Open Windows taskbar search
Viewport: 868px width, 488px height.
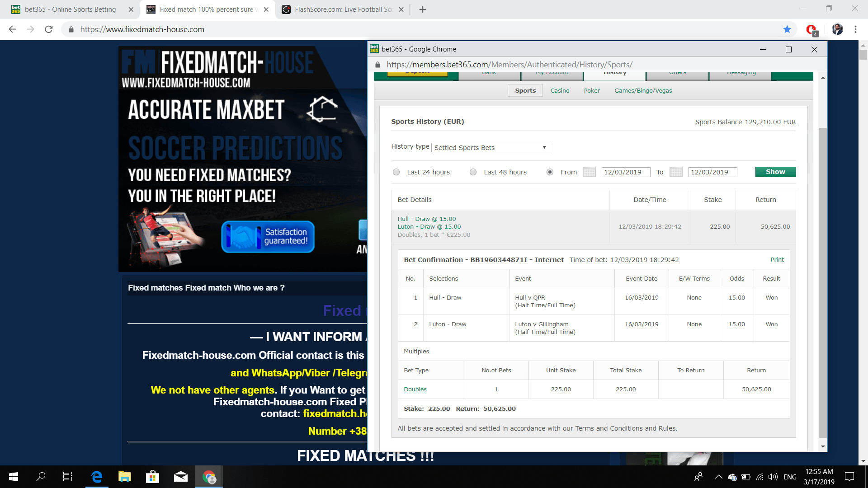tap(41, 477)
